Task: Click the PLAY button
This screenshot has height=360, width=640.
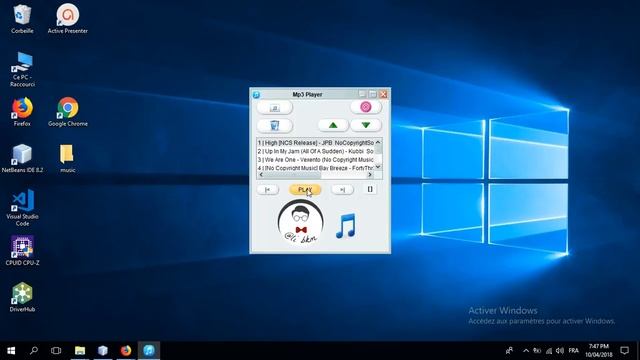Action: click(x=305, y=189)
